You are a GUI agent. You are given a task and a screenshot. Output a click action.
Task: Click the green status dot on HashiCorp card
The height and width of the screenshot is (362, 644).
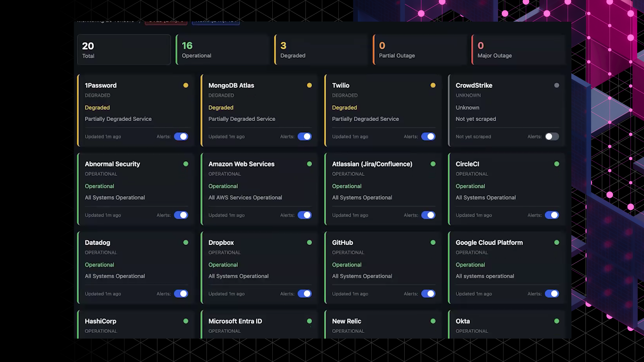tap(185, 321)
